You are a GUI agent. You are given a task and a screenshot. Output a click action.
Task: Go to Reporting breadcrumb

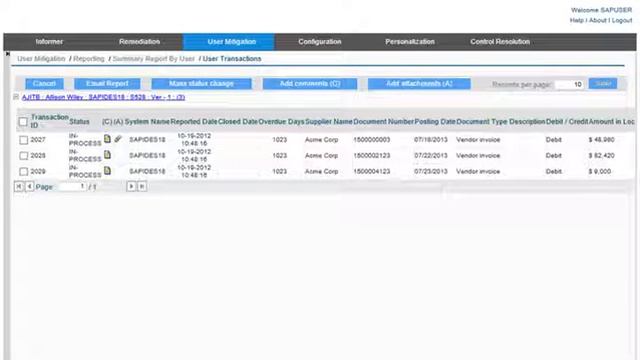[89, 59]
